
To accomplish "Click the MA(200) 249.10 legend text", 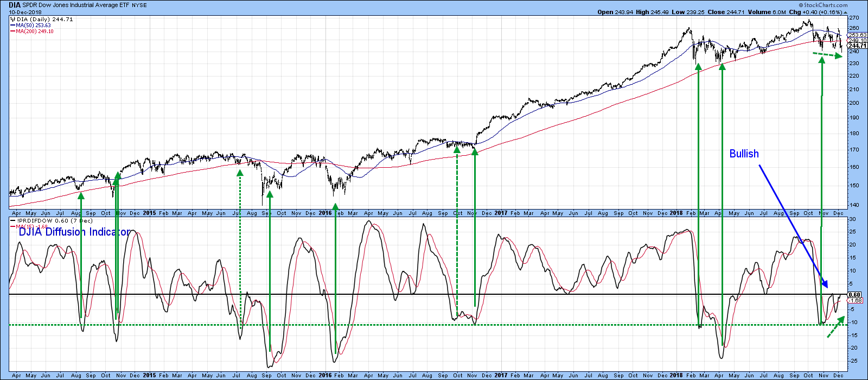I will point(35,31).
